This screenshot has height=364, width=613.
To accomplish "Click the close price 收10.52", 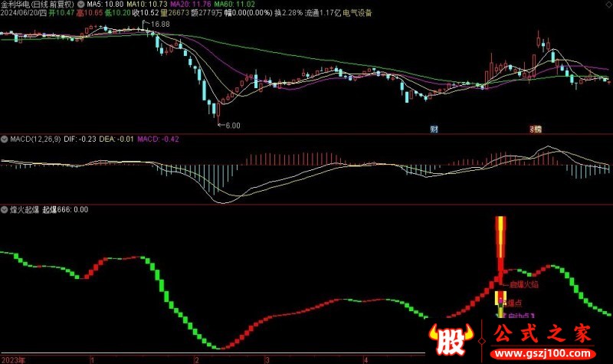I will (146, 13).
